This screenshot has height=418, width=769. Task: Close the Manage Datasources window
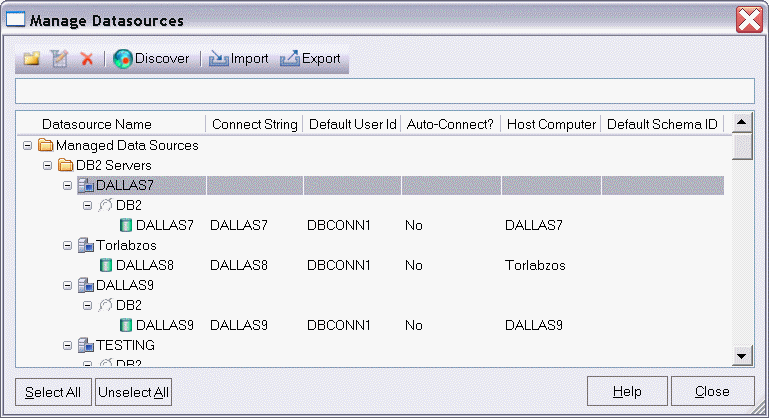click(x=749, y=20)
